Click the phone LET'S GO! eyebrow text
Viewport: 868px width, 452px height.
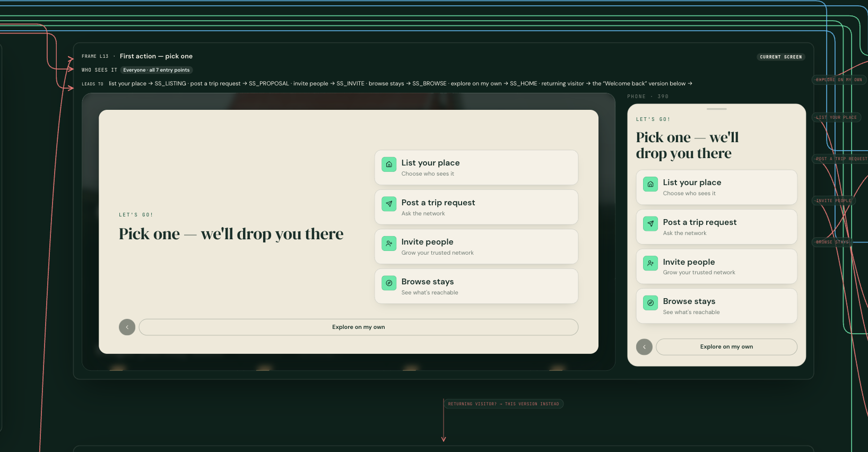tap(653, 119)
